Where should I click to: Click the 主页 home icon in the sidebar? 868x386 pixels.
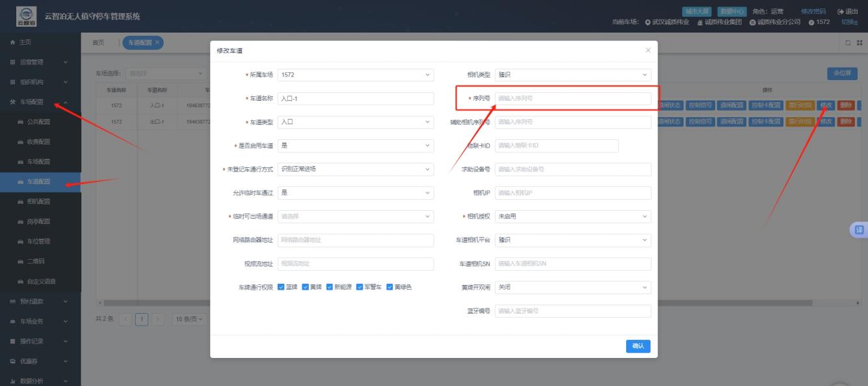pyautogui.click(x=14, y=42)
